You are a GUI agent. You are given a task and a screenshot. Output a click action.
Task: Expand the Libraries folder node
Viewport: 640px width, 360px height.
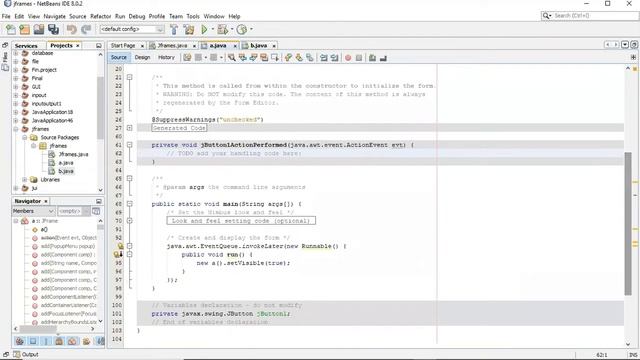point(24,180)
